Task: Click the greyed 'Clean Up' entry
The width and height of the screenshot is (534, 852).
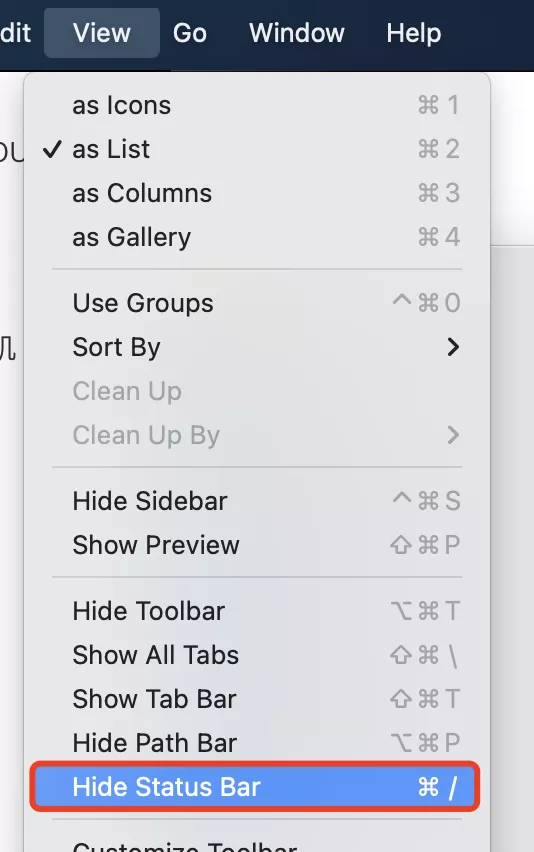Action: coord(257,391)
